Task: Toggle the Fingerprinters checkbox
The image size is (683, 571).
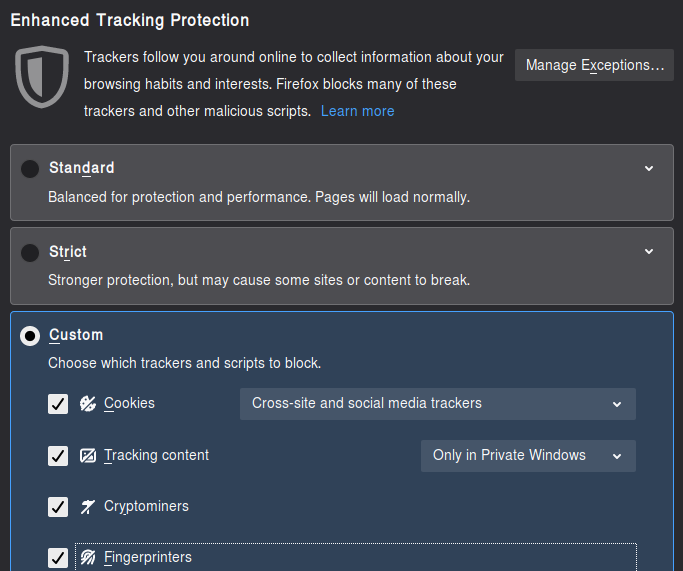Action: pyautogui.click(x=58, y=557)
